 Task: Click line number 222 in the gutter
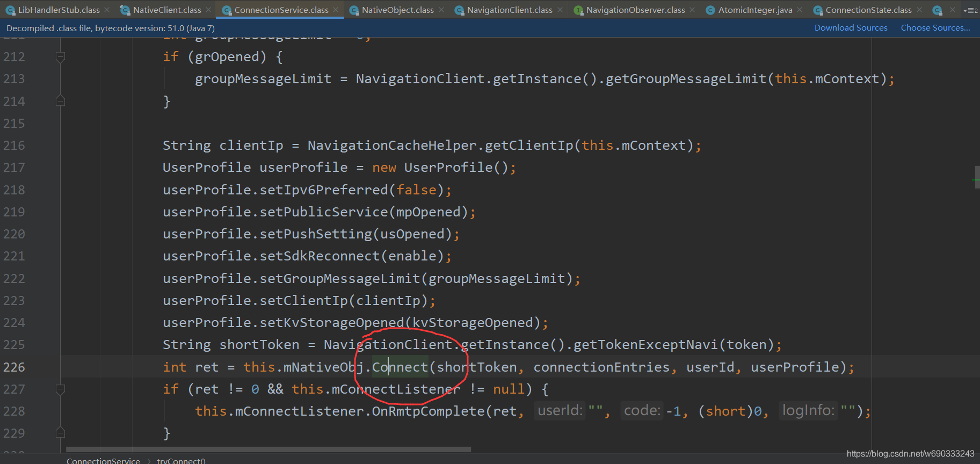(x=14, y=279)
